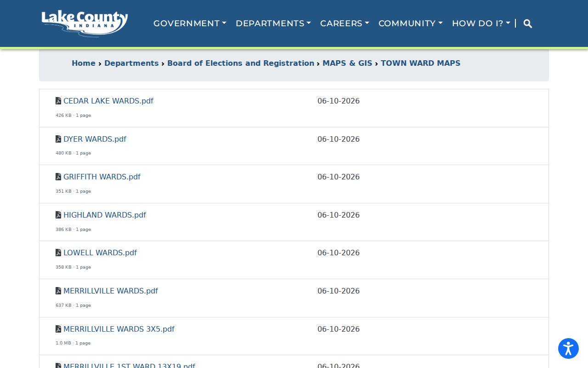Expand the DEPARTMENTS dropdown menu
The width and height of the screenshot is (588, 368).
pos(273,23)
